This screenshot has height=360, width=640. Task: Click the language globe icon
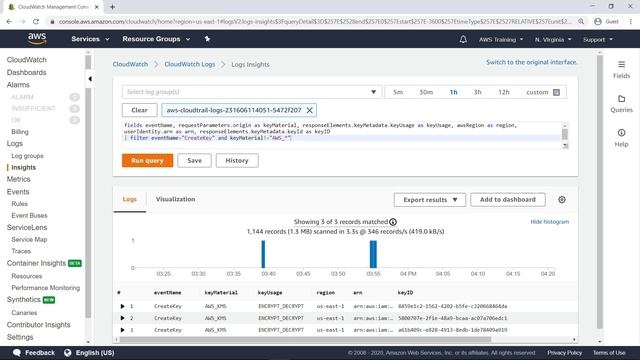pyautogui.click(x=68, y=353)
